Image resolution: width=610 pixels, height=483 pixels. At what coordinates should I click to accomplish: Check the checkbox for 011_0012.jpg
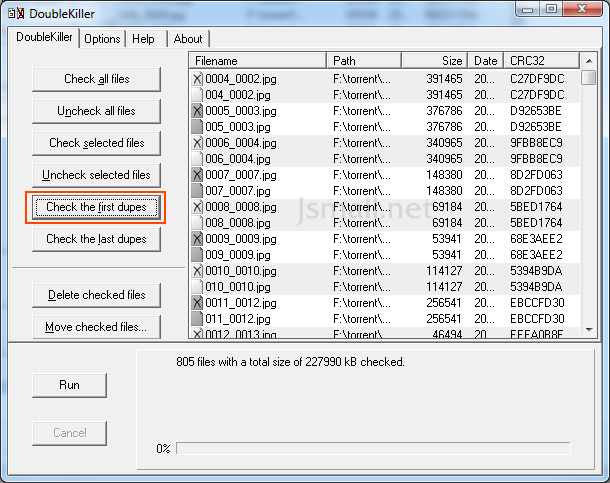click(x=197, y=319)
